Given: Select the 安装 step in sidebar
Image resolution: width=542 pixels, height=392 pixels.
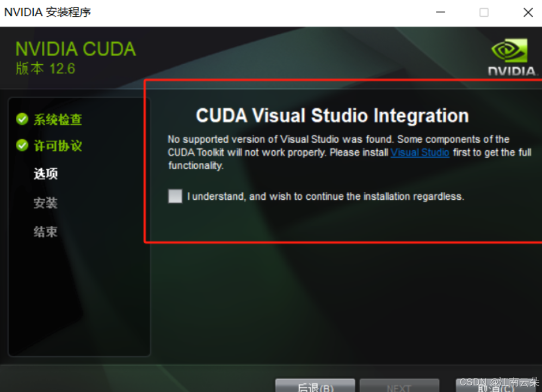Looking at the screenshot, I should [x=46, y=203].
